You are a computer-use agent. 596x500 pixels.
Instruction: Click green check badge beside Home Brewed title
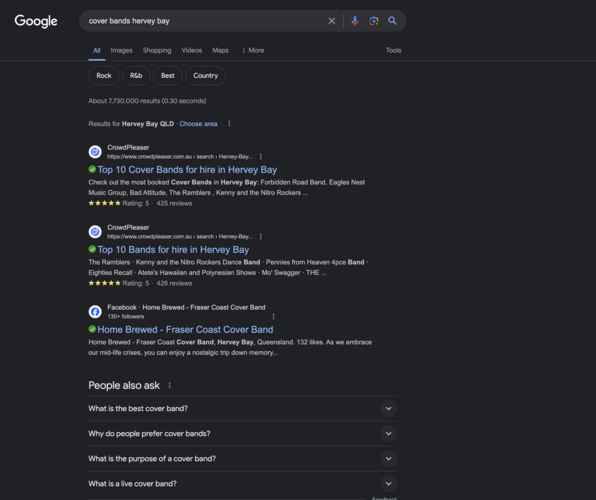pos(92,329)
